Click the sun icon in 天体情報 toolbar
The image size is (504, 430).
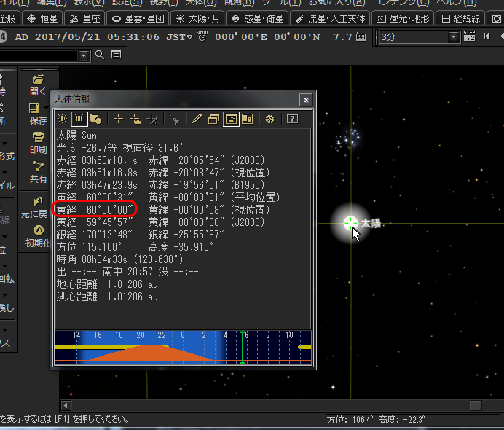pyautogui.click(x=62, y=119)
